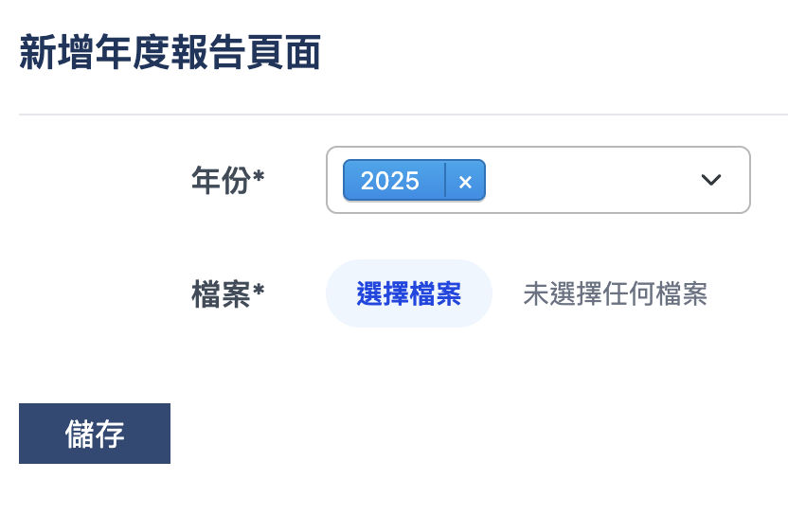
Task: Click the required asterisk next to 年份
Action: click(259, 177)
